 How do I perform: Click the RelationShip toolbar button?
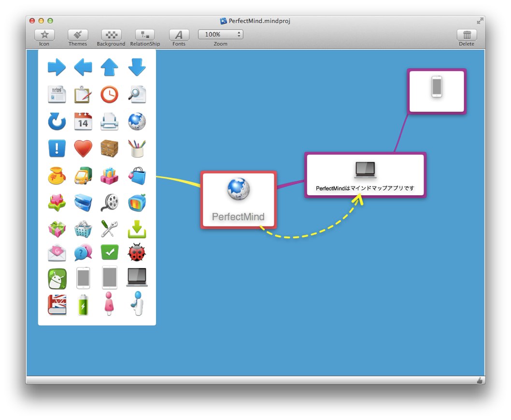145,35
